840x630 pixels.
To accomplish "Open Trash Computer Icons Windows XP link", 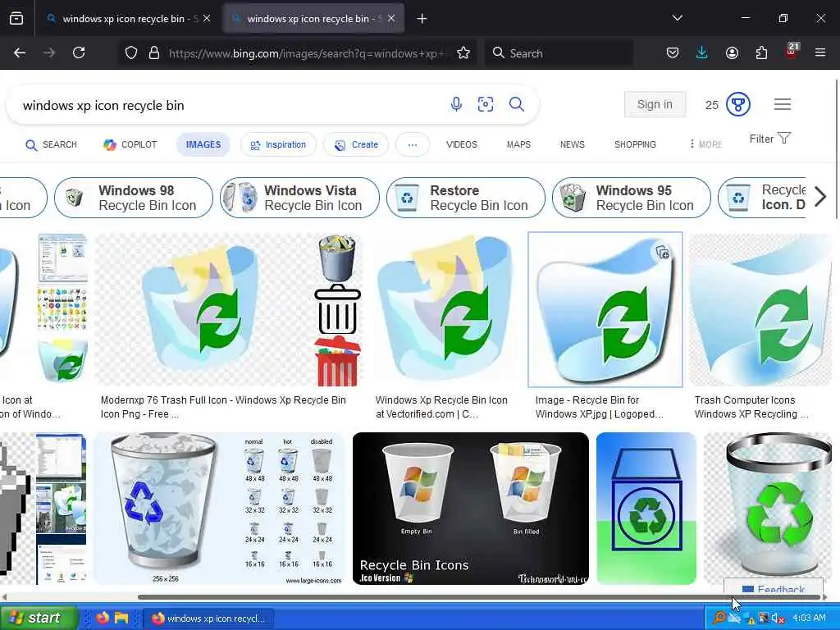I will point(751,407).
